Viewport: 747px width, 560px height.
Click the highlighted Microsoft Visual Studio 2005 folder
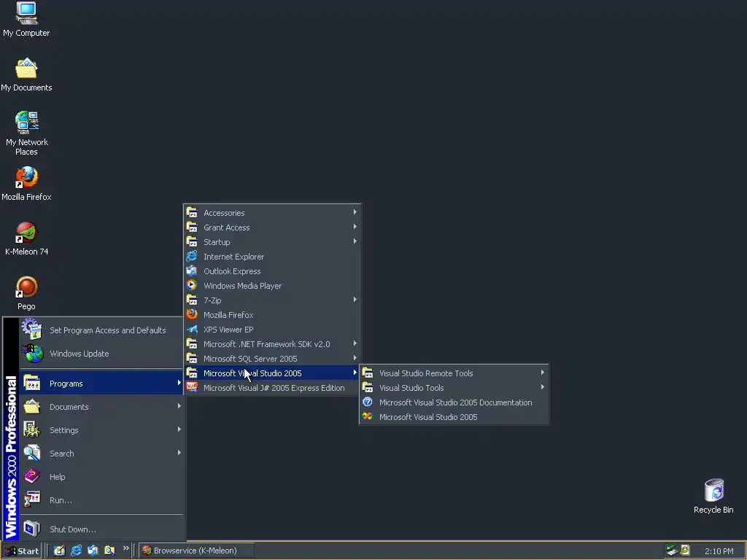coord(272,373)
